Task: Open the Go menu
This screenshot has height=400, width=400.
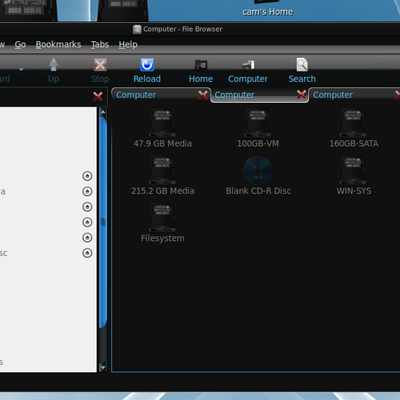Action: [x=20, y=44]
